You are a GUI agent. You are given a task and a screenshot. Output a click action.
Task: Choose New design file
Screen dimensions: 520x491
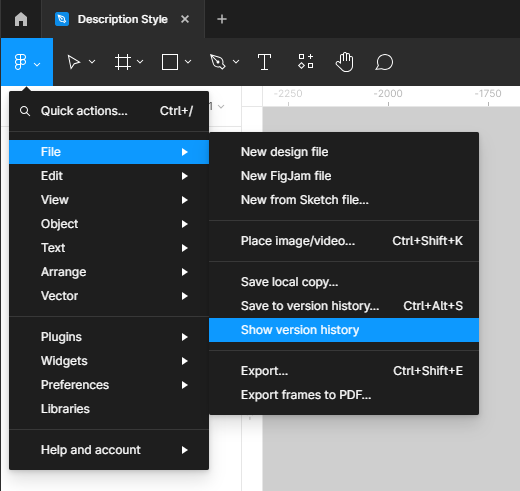[344, 152]
